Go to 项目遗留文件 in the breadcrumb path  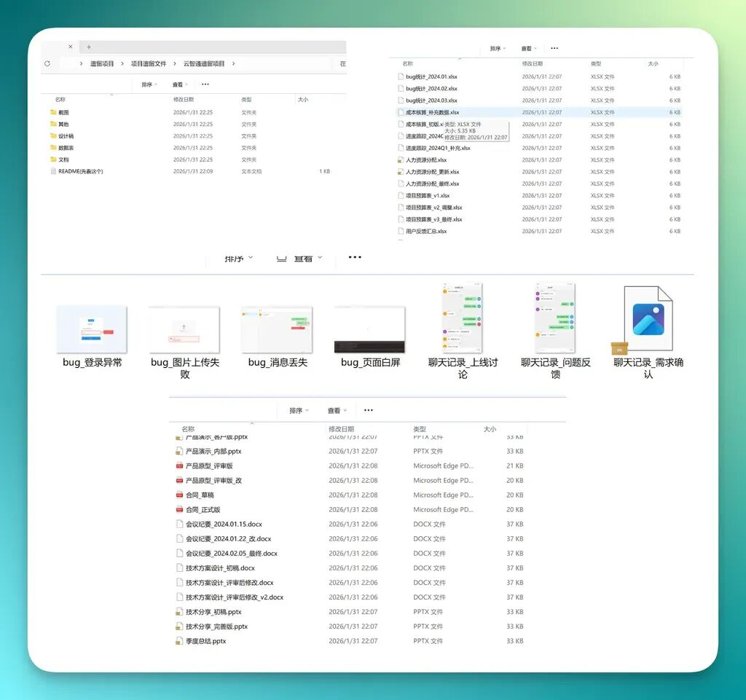(149, 64)
